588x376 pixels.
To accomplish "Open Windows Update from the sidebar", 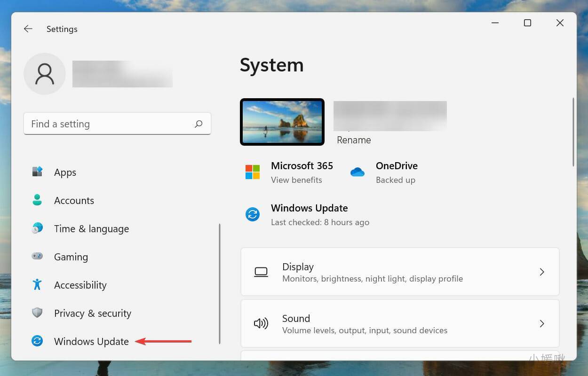I will pos(91,341).
